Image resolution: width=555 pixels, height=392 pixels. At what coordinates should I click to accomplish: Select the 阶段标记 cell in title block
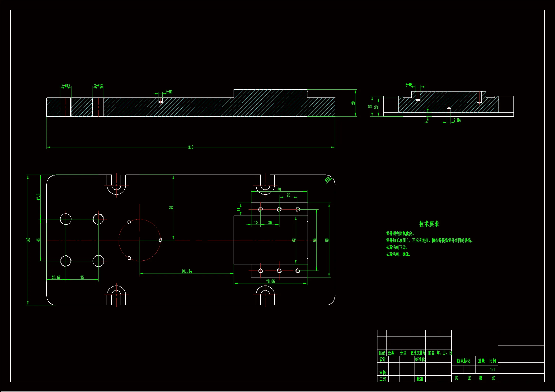pyautogui.click(x=463, y=361)
